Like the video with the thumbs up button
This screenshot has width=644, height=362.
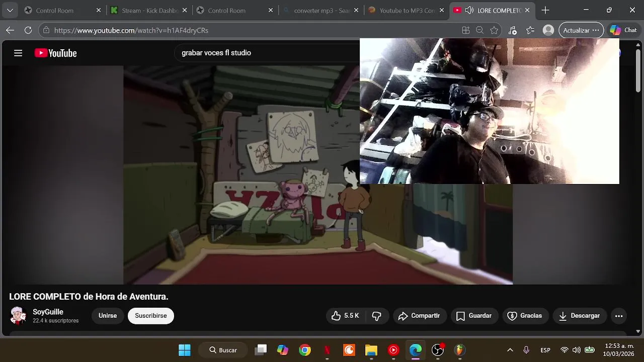345,316
